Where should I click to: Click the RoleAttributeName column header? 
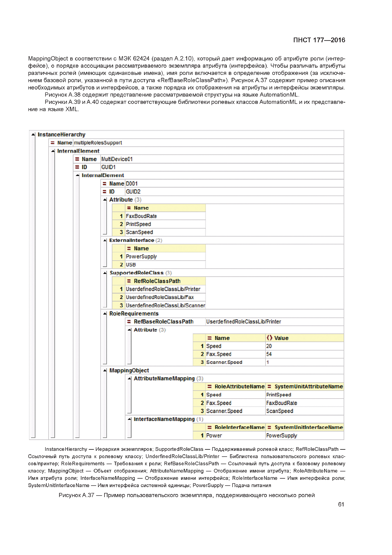coord(235,387)
